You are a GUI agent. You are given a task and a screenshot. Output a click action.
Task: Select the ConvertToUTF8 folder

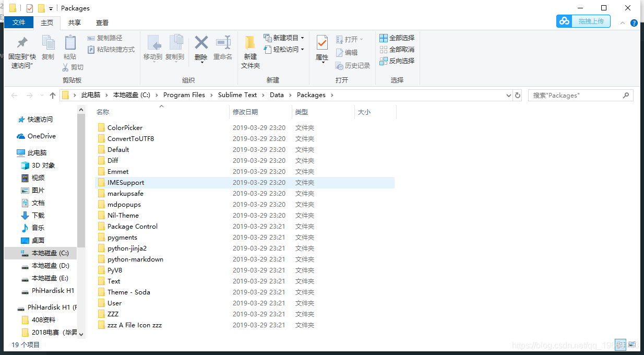point(130,138)
